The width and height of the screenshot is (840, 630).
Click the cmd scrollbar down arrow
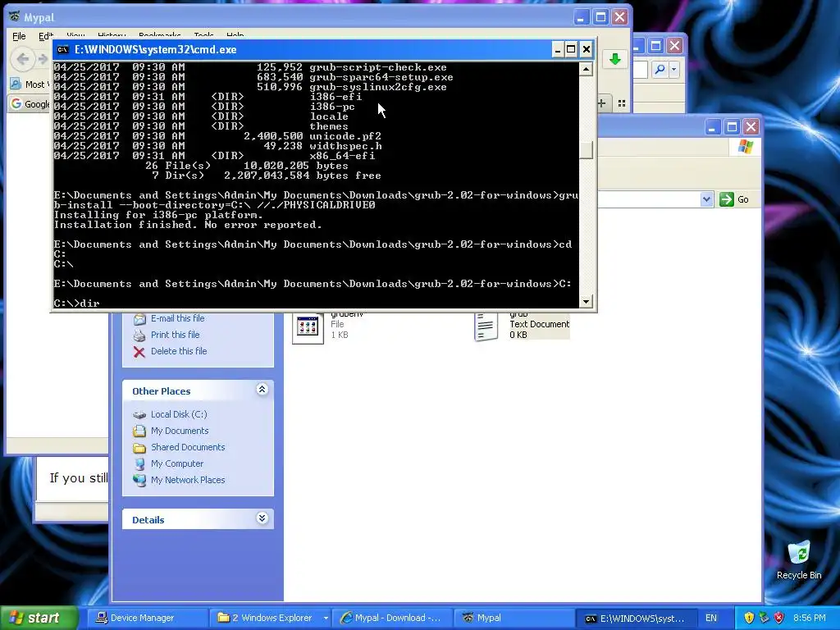[586, 302]
